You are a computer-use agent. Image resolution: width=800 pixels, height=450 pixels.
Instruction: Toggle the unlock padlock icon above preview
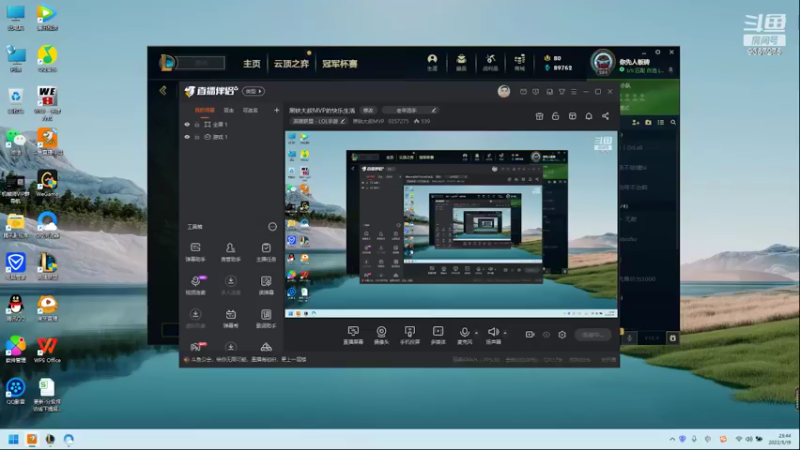tap(556, 116)
